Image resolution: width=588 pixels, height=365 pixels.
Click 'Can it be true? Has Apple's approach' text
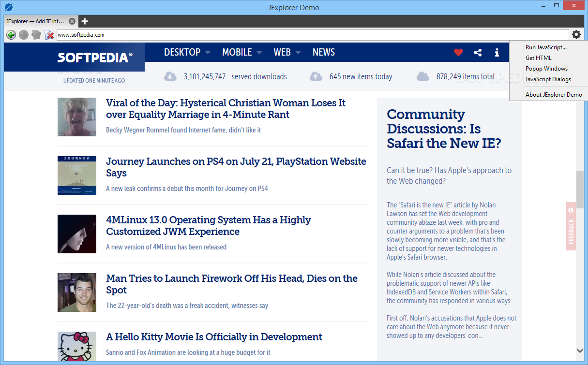click(449, 175)
